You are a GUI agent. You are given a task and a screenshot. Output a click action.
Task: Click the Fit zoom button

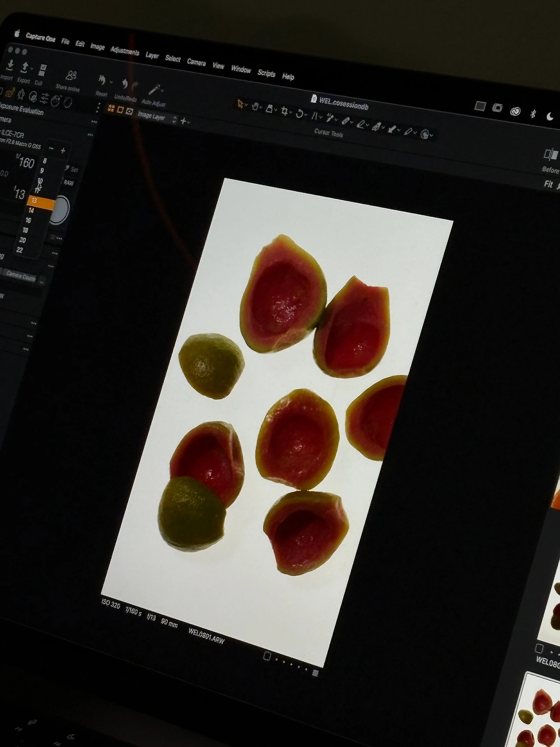(x=549, y=184)
